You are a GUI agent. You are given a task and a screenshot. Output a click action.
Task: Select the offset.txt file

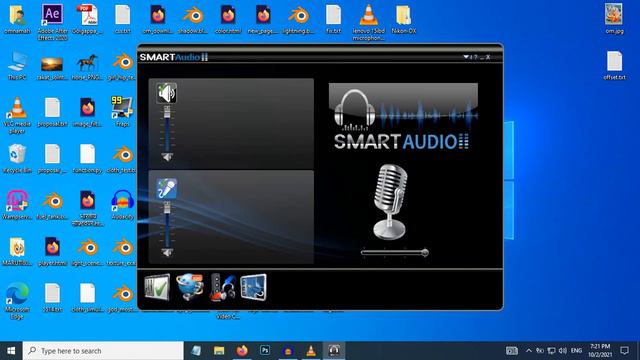614,65
